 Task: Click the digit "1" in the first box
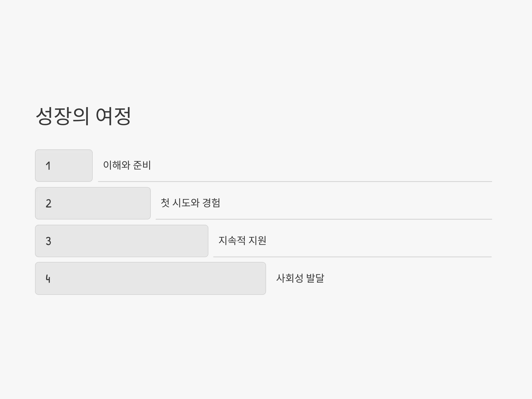tap(48, 166)
